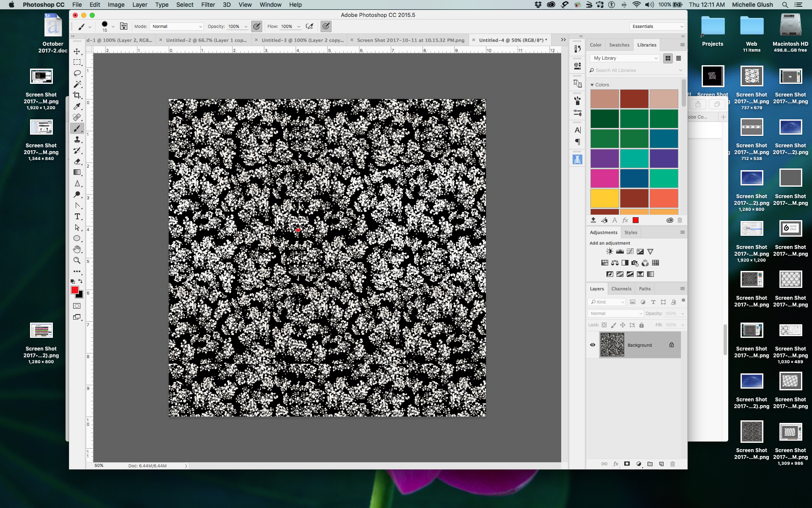The image size is (812, 508).
Task: Toggle lock image pixels
Action: [613, 325]
